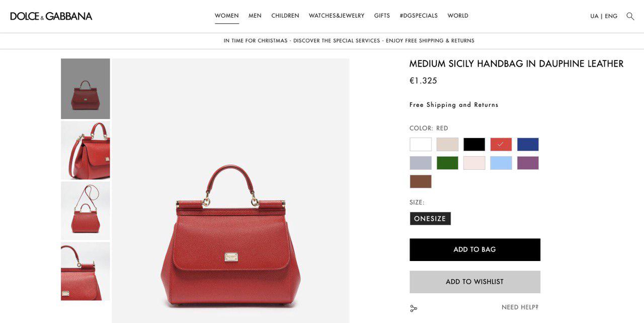Select the ONESIZE size option
This screenshot has height=323, width=644.
point(430,219)
